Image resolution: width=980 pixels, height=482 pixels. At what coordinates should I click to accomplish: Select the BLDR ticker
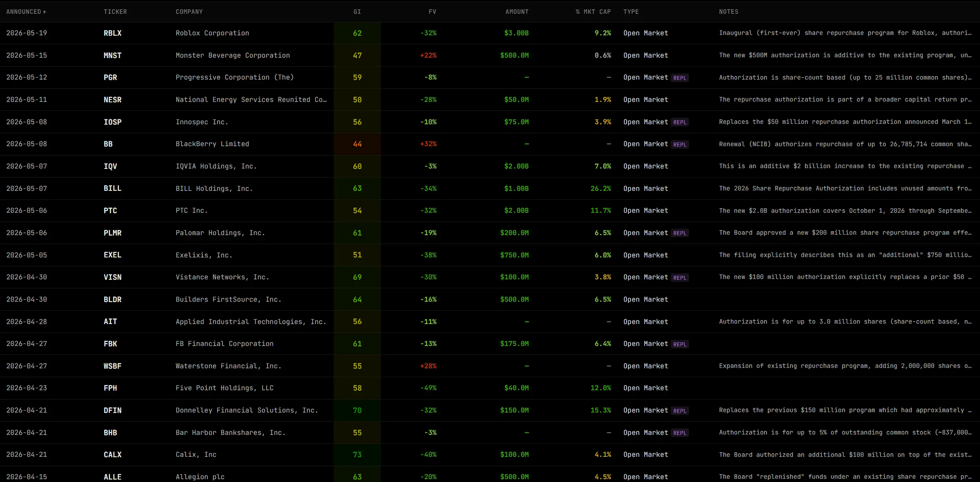(112, 300)
